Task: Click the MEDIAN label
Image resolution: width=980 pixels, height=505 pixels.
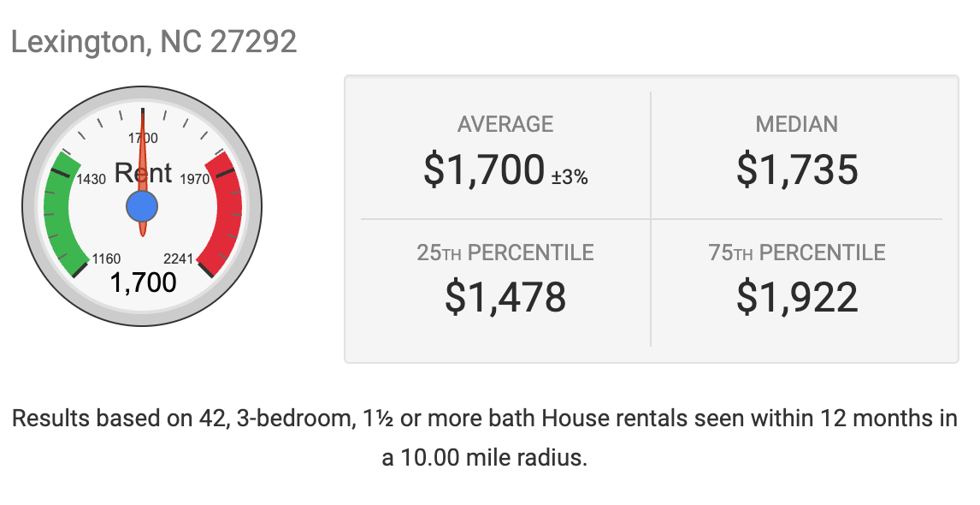Action: click(796, 124)
